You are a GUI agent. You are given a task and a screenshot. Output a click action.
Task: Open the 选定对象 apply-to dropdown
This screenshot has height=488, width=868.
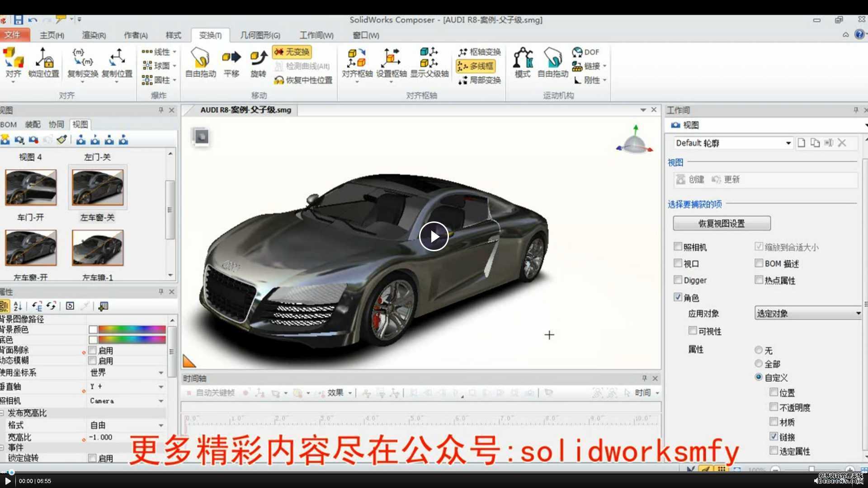tap(808, 313)
